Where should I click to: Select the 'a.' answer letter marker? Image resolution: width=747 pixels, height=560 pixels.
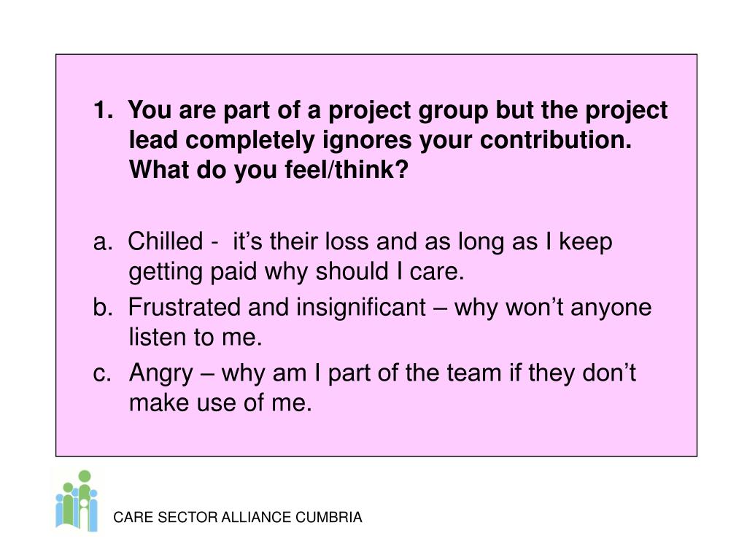[103, 241]
